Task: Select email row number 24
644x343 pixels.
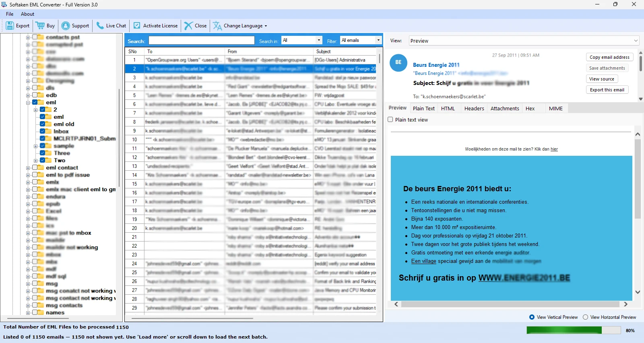Action: coord(250,264)
